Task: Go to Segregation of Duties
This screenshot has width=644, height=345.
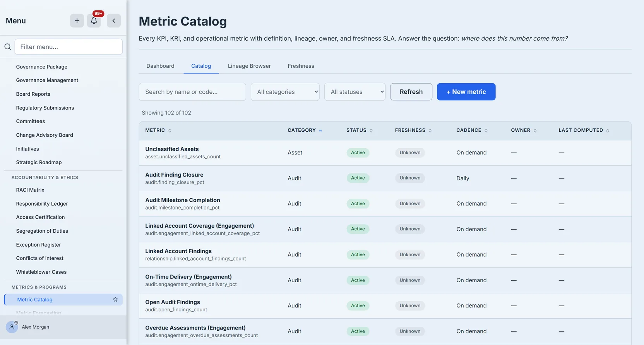Action: click(x=42, y=231)
